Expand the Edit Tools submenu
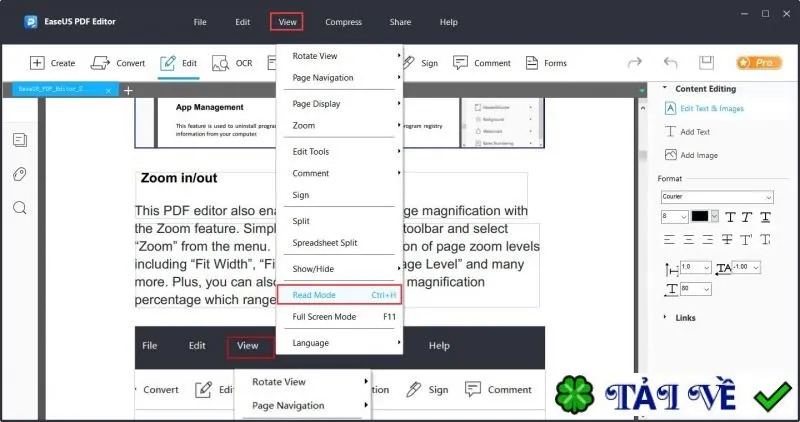The height and width of the screenshot is (422, 800). 340,152
